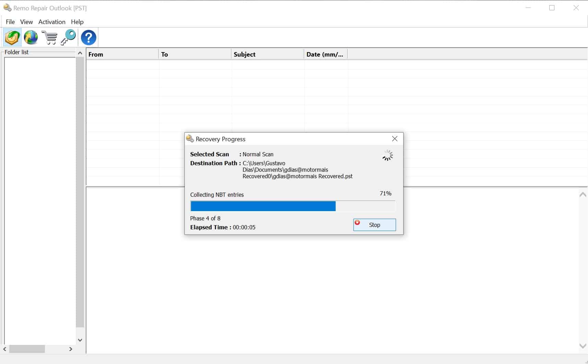Close the Recovery Progress dialog

click(x=395, y=139)
